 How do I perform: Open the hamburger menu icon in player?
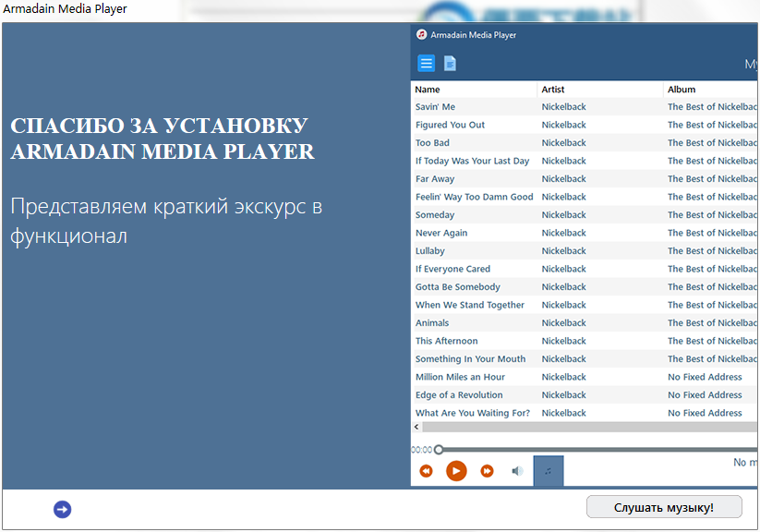coord(426,64)
